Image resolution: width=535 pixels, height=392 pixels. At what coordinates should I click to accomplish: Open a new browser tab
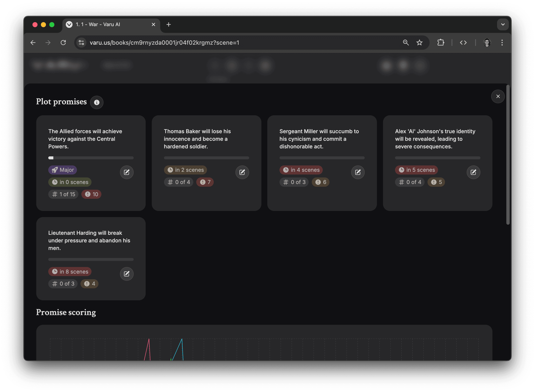[x=168, y=24]
